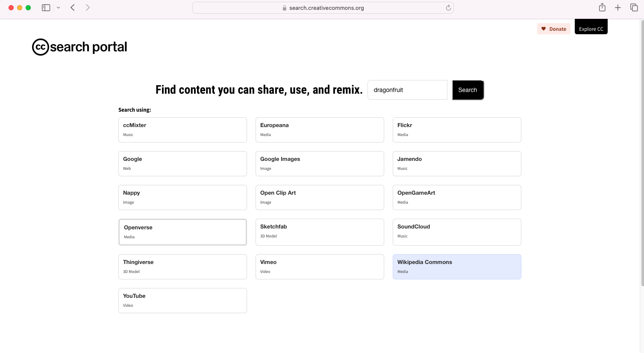Go forward with the forward arrow
Viewport: 644px width, 353px height.
[x=88, y=8]
